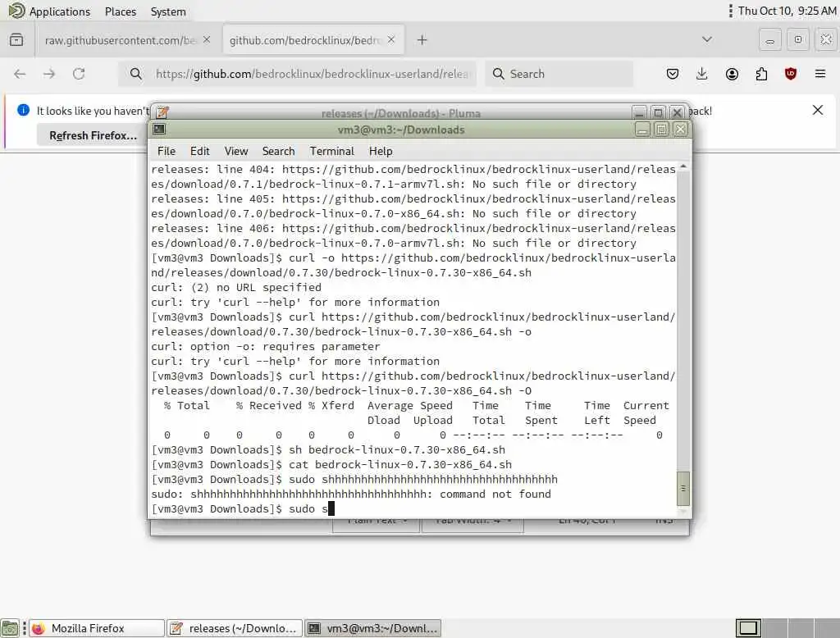Screen dimensions: 840x638
Task: Click the show desktop icon in bottom panel
Action: click(x=10, y=628)
